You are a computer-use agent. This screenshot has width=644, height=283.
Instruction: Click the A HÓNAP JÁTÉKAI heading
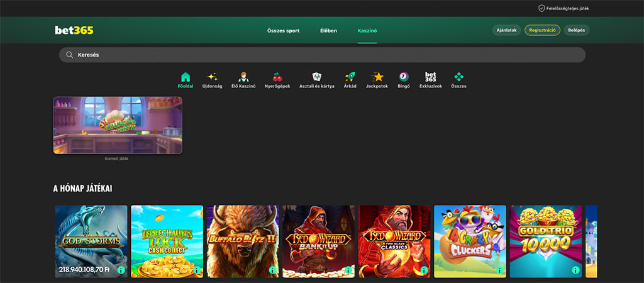point(82,189)
